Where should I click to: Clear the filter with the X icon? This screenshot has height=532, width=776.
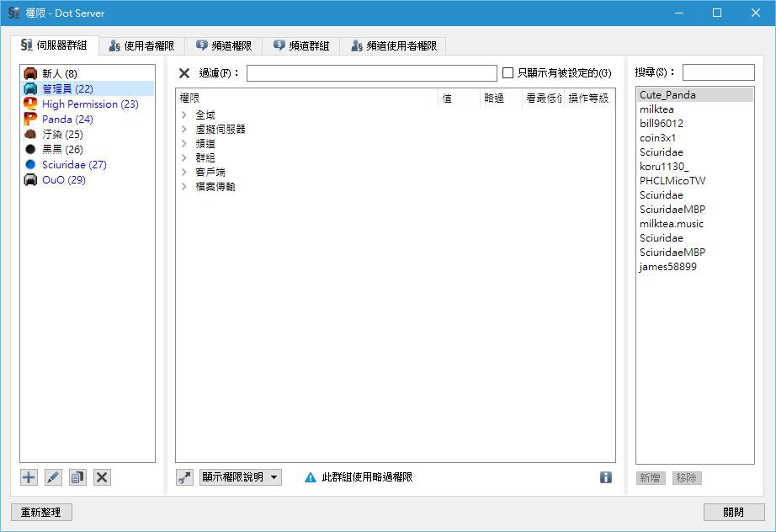(x=184, y=73)
